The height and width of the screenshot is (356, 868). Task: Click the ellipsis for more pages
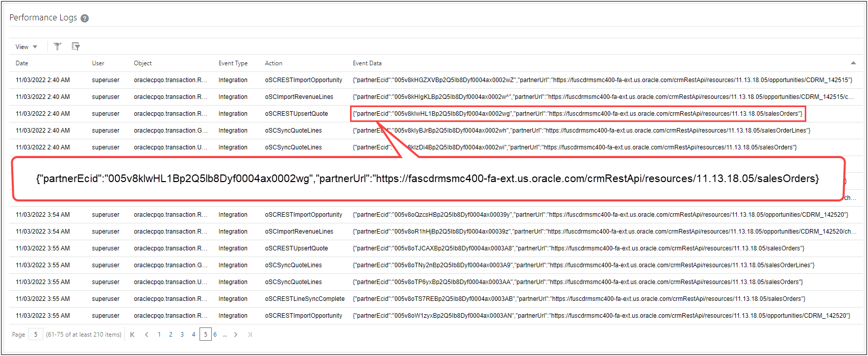pos(225,335)
